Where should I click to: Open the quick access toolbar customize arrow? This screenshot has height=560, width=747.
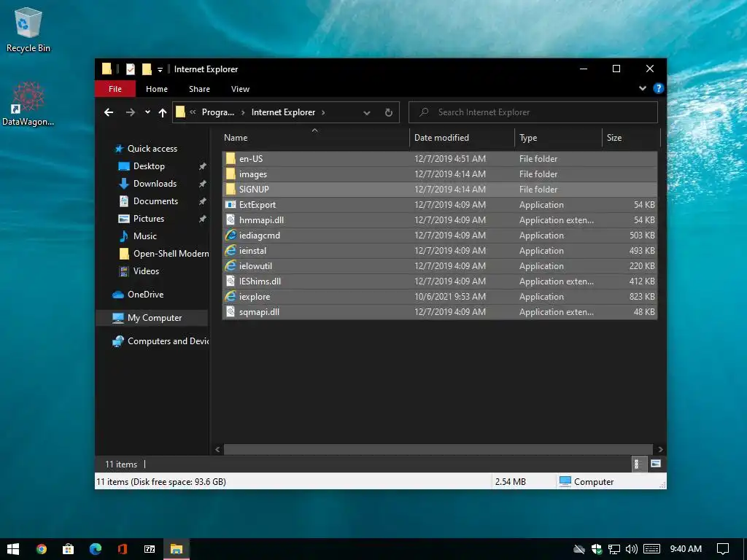pos(160,70)
